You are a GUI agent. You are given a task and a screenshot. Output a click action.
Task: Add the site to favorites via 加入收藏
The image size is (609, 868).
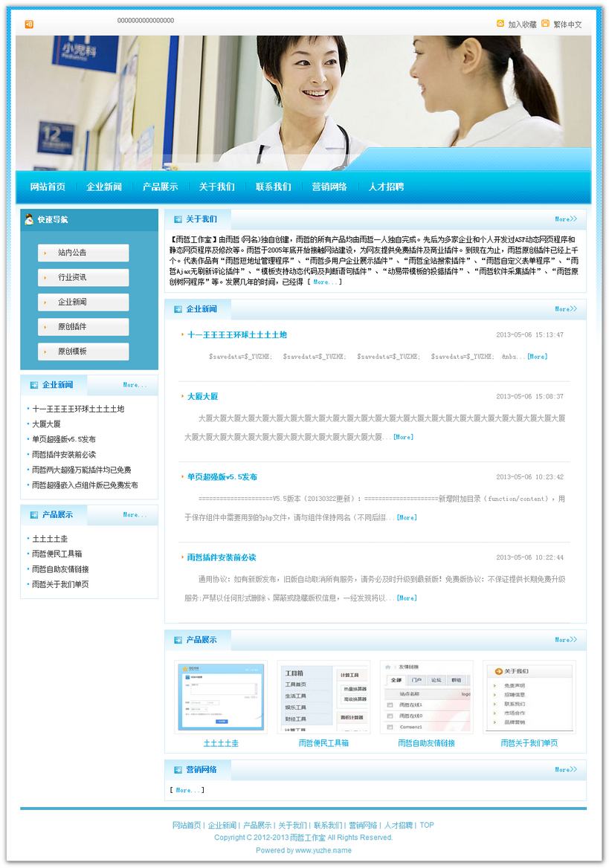(522, 25)
